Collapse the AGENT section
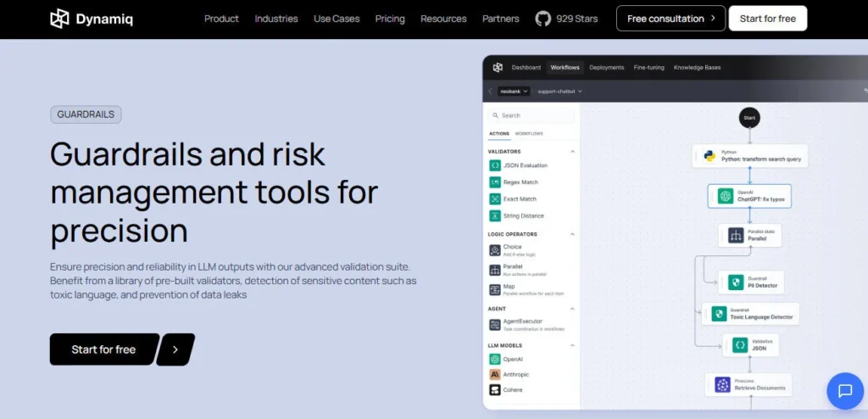Screen dimensions: 868x419 [572, 309]
